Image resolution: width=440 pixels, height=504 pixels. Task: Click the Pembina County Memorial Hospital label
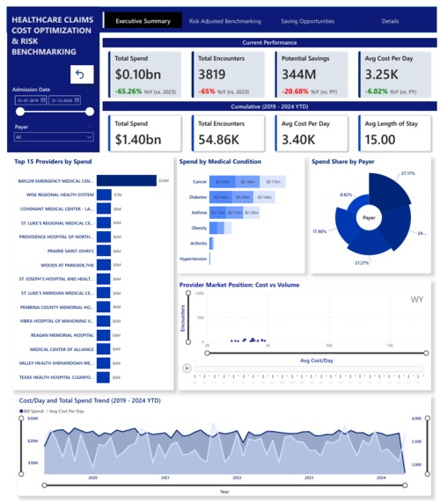56,307
